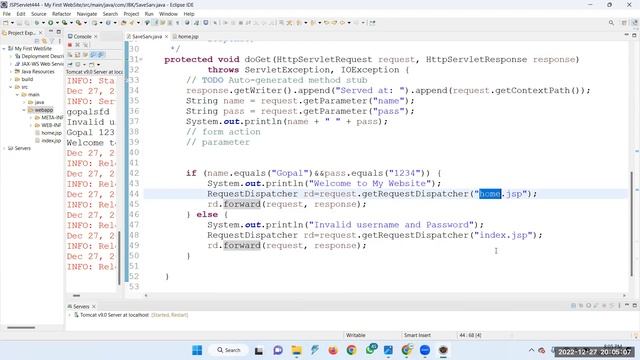Viewport: 640px width, 360px height.
Task: Click the Java EE perspective icon
Action: [635, 23]
